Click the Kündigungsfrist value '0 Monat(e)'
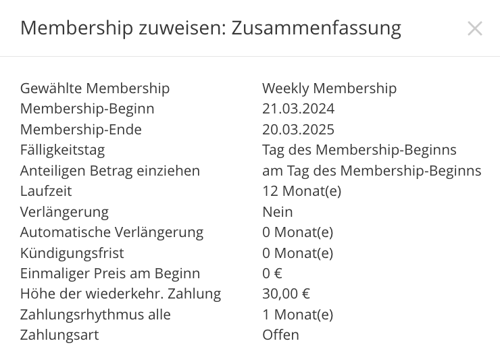This screenshot has width=500, height=362. [298, 253]
